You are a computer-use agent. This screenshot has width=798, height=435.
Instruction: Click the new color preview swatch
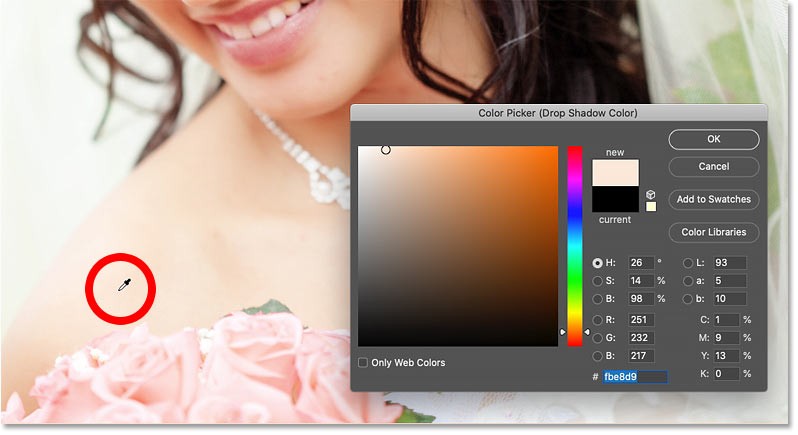tap(615, 173)
